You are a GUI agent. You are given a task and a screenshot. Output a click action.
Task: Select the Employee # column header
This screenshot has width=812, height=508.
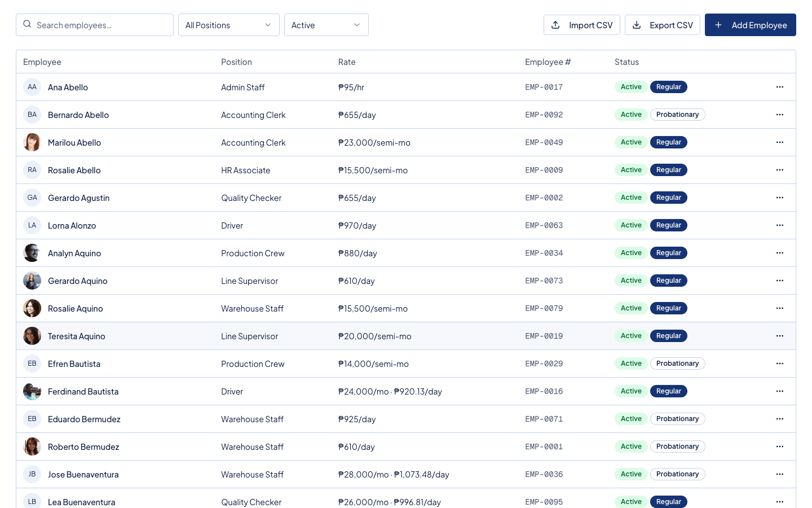pyautogui.click(x=548, y=62)
